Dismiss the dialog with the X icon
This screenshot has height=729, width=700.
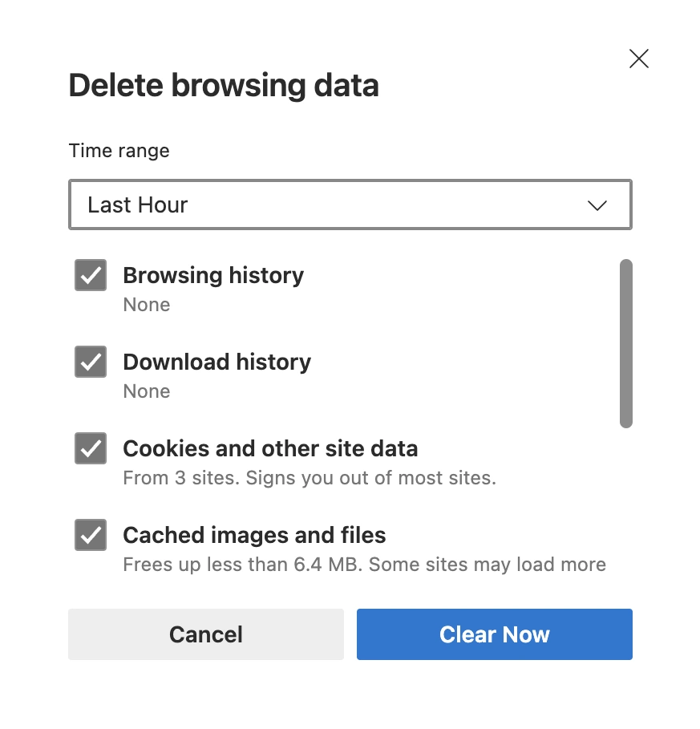[638, 59]
